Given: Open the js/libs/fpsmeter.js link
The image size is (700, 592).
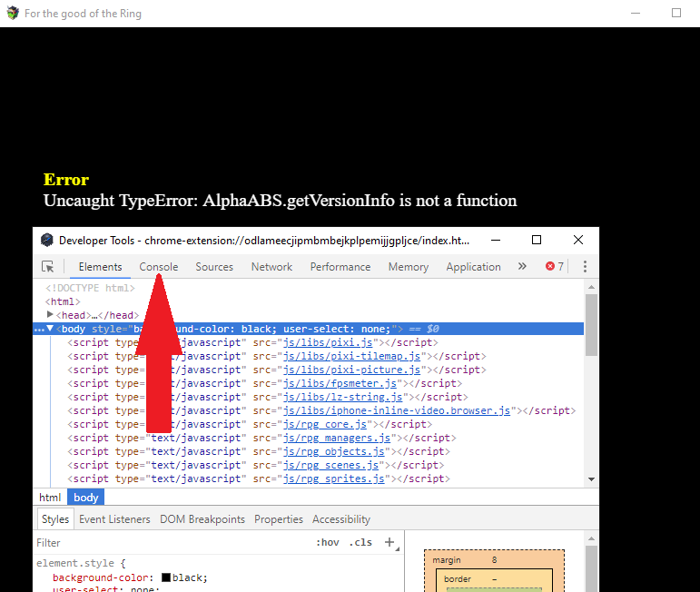Looking at the screenshot, I should tap(340, 383).
